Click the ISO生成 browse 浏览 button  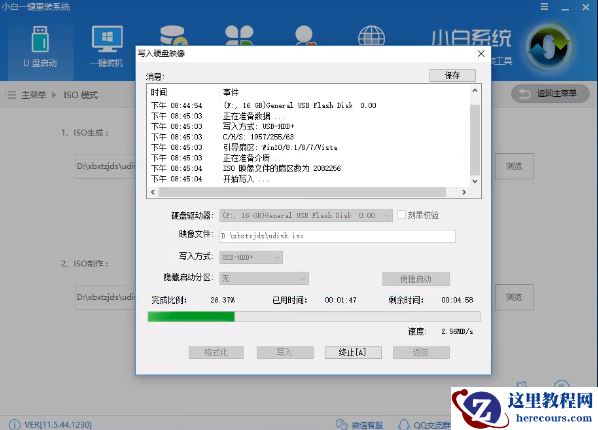[514, 166]
